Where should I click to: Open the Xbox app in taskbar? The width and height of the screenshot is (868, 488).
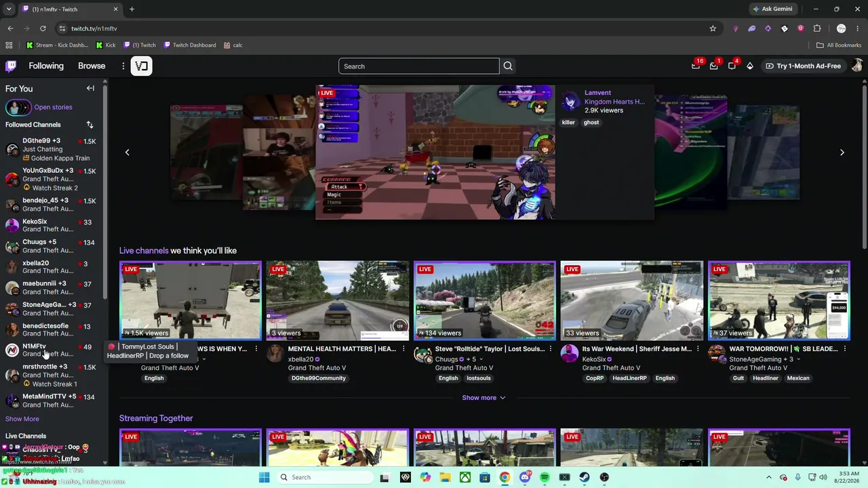coord(465,477)
